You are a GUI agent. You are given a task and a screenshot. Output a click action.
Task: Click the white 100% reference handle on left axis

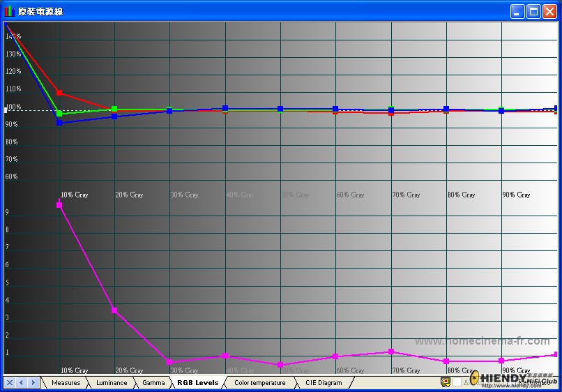click(6, 110)
